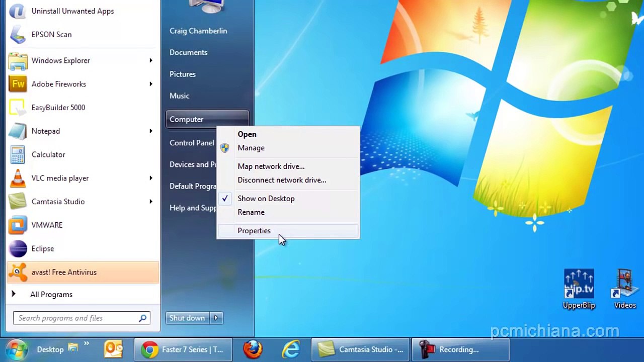Click the Search programs and files box

pyautogui.click(x=82, y=318)
